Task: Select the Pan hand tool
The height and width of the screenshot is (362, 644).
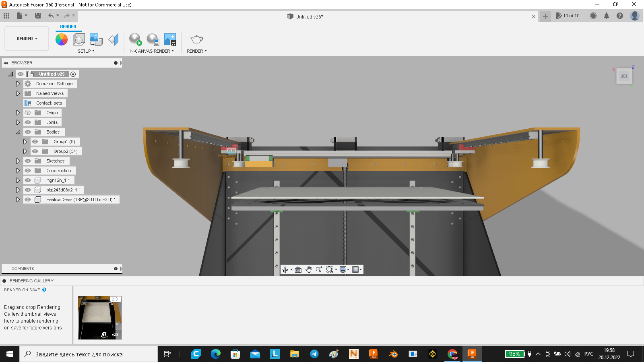Action: pyautogui.click(x=309, y=269)
